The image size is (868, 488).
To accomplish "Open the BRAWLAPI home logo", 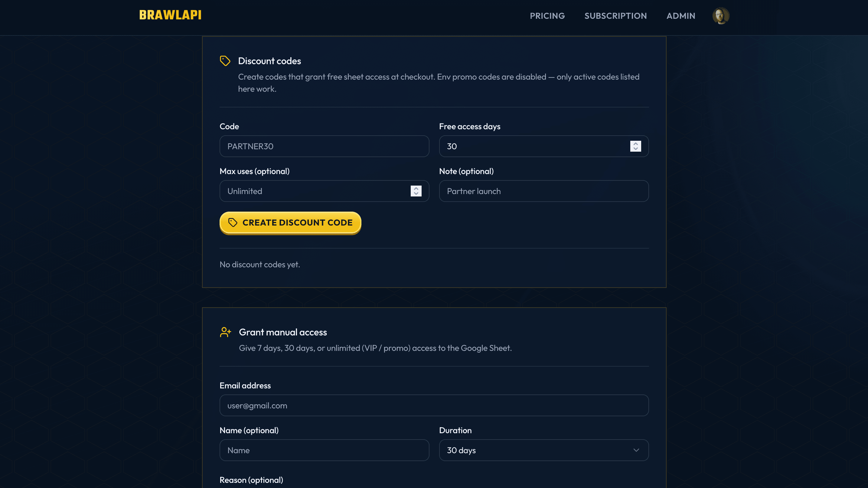I will point(170,15).
